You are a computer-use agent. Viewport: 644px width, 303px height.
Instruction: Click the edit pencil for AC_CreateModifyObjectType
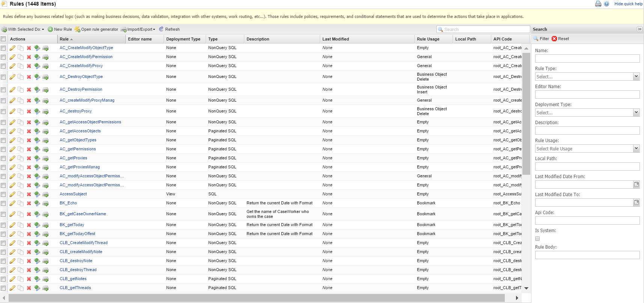point(12,48)
